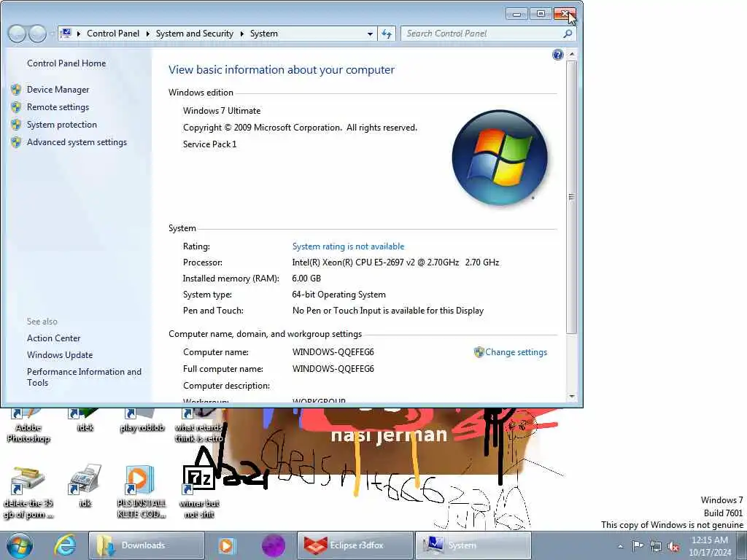Click the Back navigation arrow button
This screenshot has width=747, height=560.
tap(18, 34)
